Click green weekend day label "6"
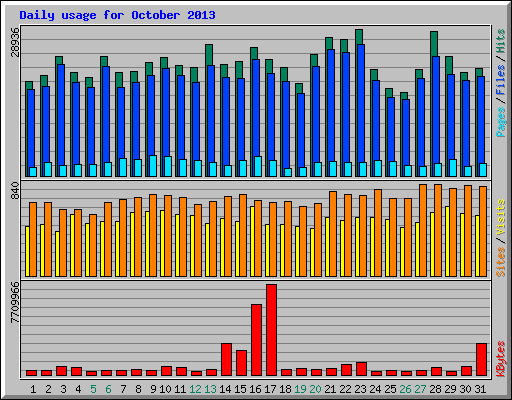This screenshot has height=400, width=512. tap(108, 389)
